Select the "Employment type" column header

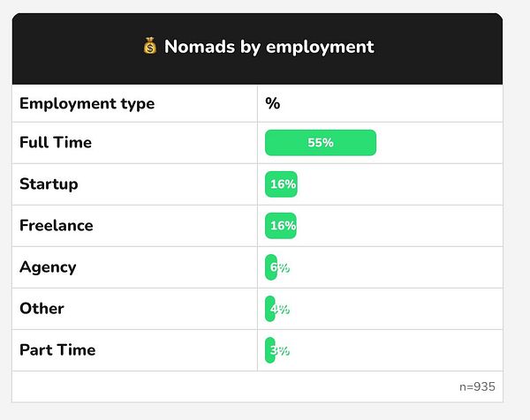(87, 103)
